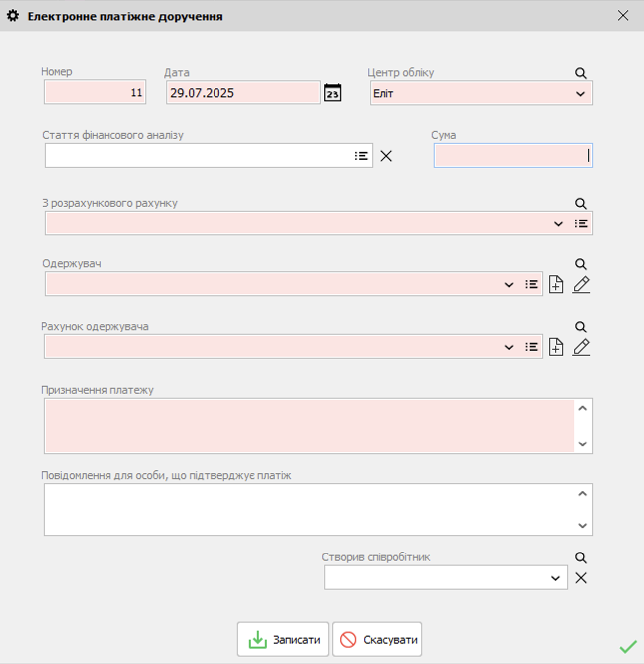
Task: Expand the Центр обліку dropdown
Action: (580, 94)
